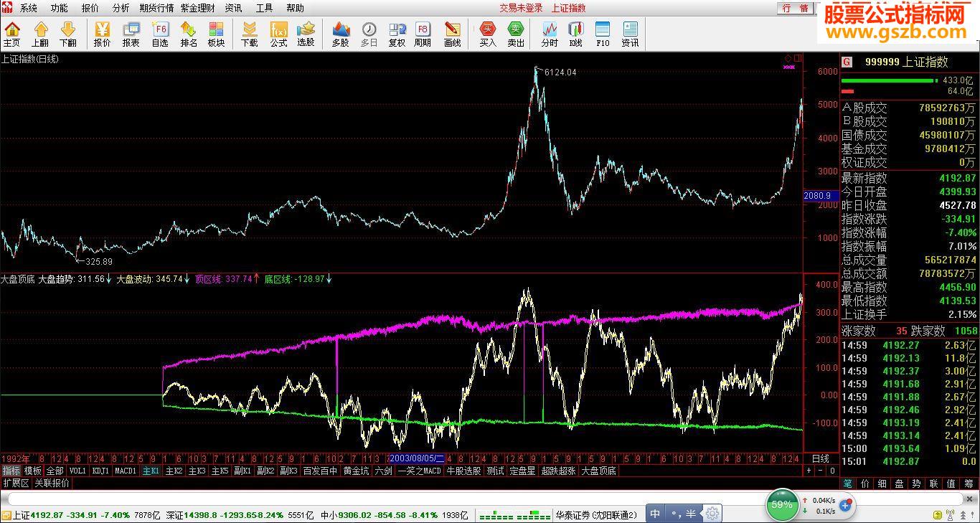Open the 分析 menu
Screen dimensions: 980x523
click(x=121, y=8)
